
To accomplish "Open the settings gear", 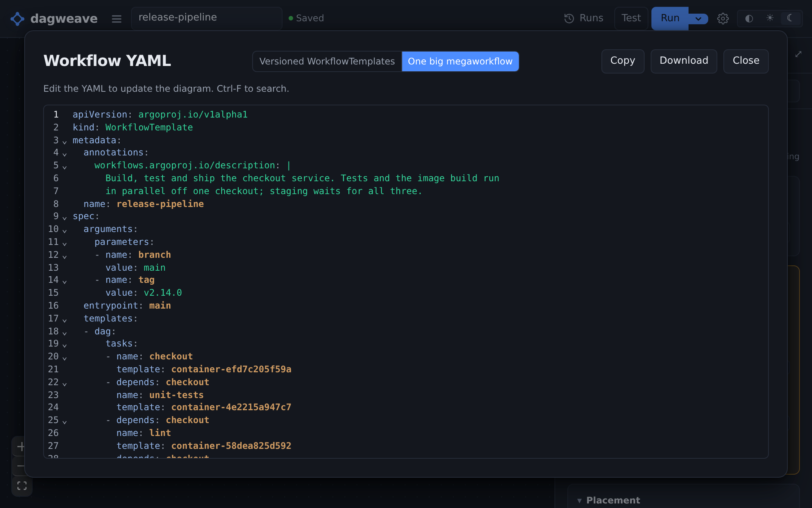I will click(x=723, y=18).
